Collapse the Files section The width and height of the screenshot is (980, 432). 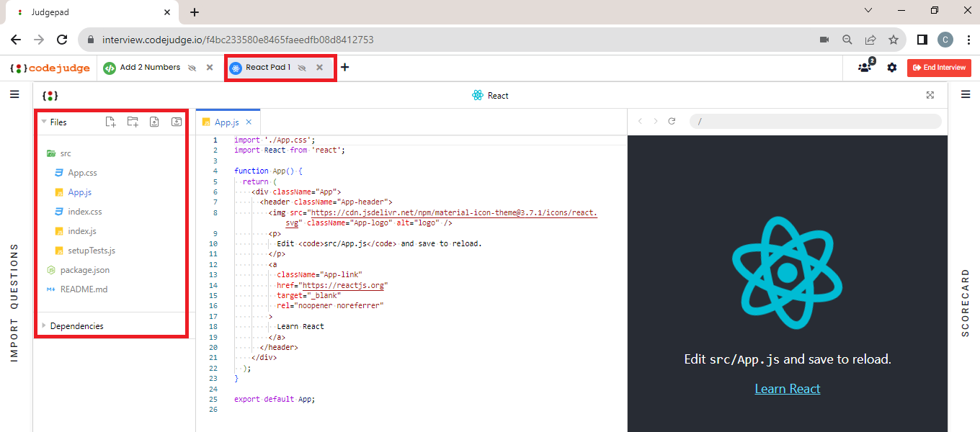[x=45, y=122]
